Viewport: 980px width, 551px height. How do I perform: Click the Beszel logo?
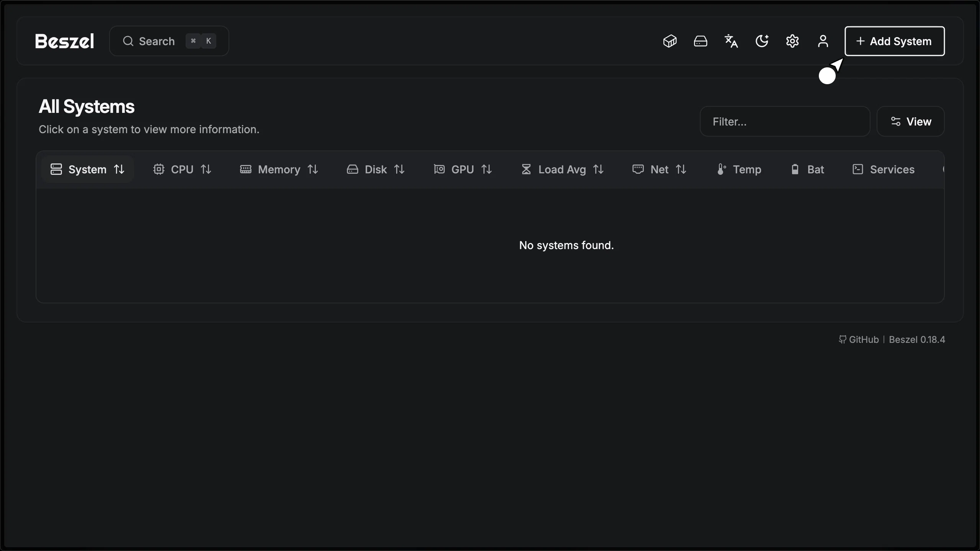click(64, 41)
